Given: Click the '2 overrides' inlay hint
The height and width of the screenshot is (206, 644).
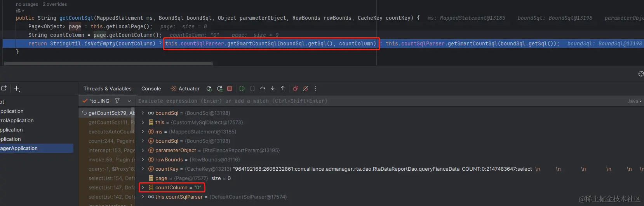Looking at the screenshot, I should tap(55, 4).
